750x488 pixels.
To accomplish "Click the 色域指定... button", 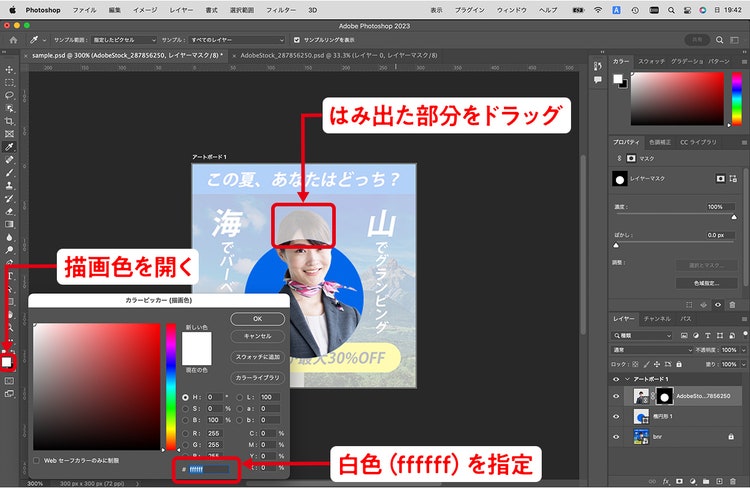I will [x=706, y=284].
